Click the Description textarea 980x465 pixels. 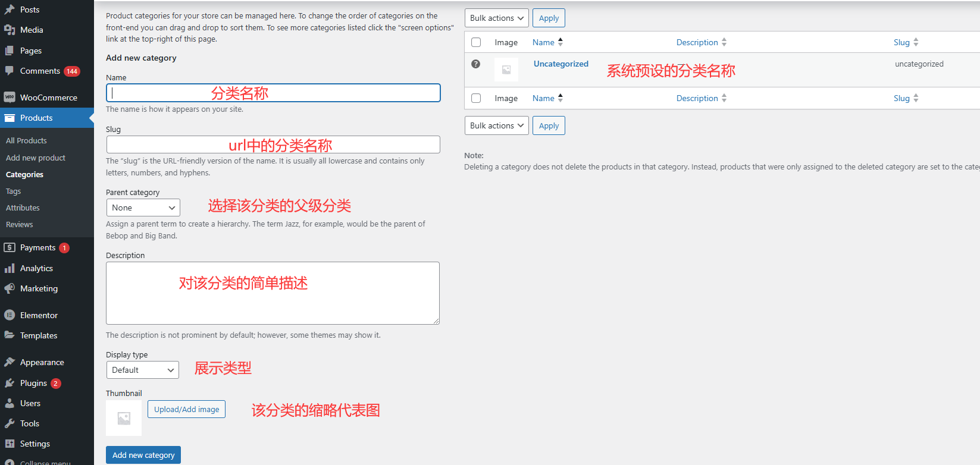pos(273,293)
